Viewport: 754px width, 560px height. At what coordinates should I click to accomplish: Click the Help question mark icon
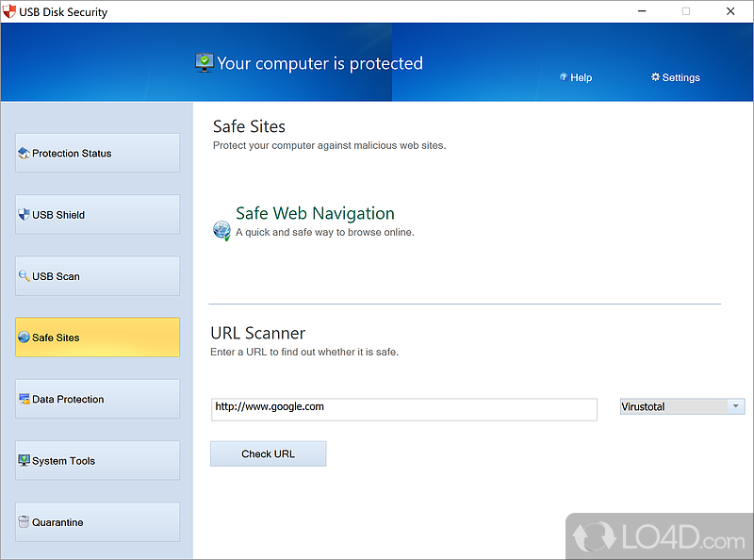coord(563,77)
